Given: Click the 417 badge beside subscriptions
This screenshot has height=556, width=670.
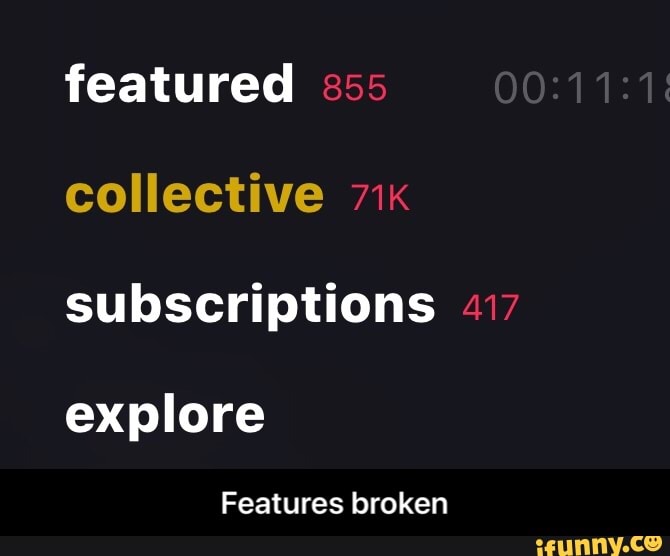Looking at the screenshot, I should point(491,307).
